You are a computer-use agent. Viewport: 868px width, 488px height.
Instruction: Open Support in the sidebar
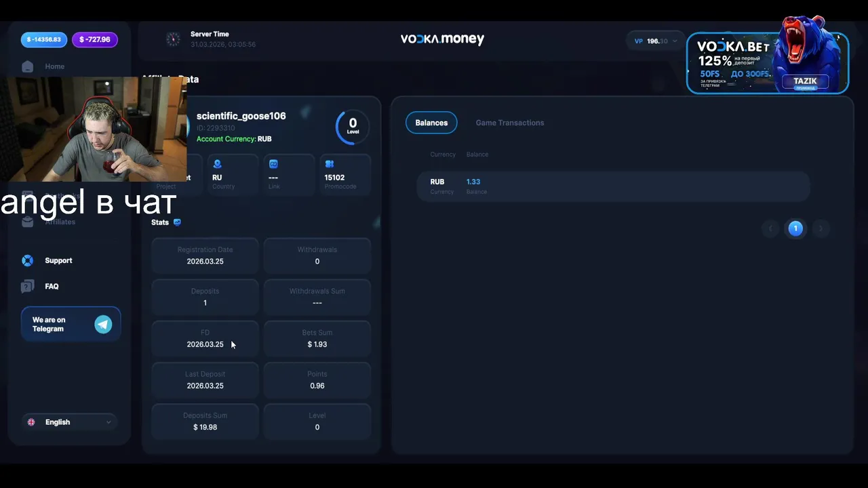58,260
